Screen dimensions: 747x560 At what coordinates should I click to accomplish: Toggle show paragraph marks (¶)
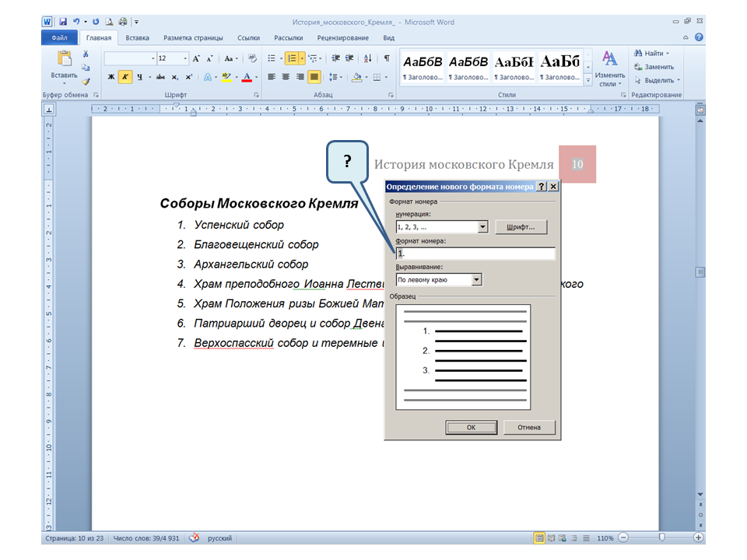coord(387,58)
